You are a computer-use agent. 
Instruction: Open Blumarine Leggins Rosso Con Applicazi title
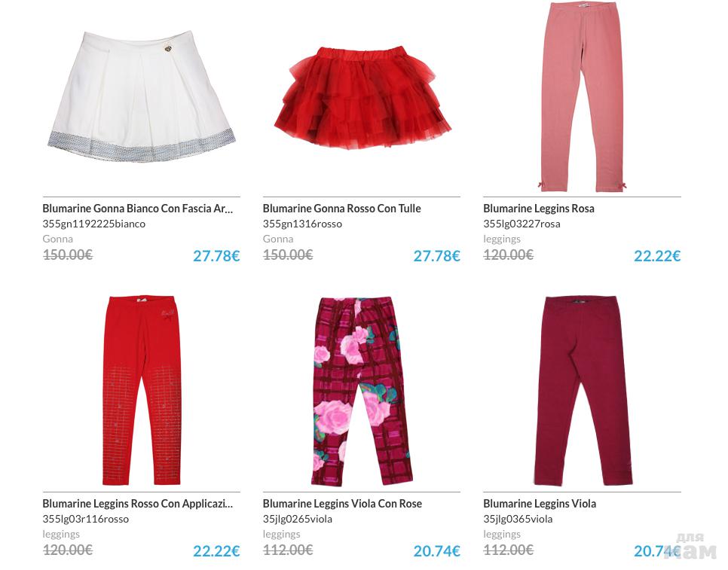tap(137, 503)
